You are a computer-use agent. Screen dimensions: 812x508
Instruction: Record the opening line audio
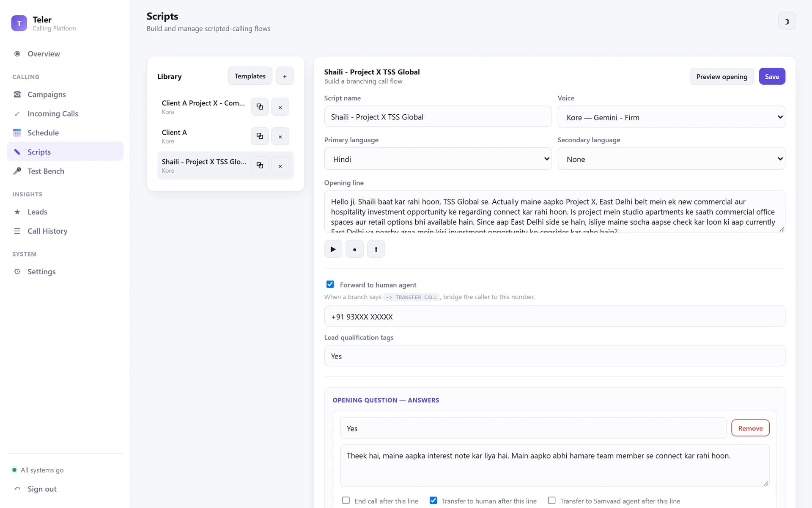pos(354,249)
